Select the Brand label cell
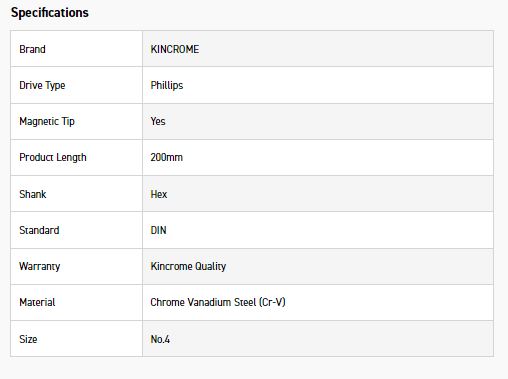This screenshot has width=508, height=379. (x=76, y=49)
